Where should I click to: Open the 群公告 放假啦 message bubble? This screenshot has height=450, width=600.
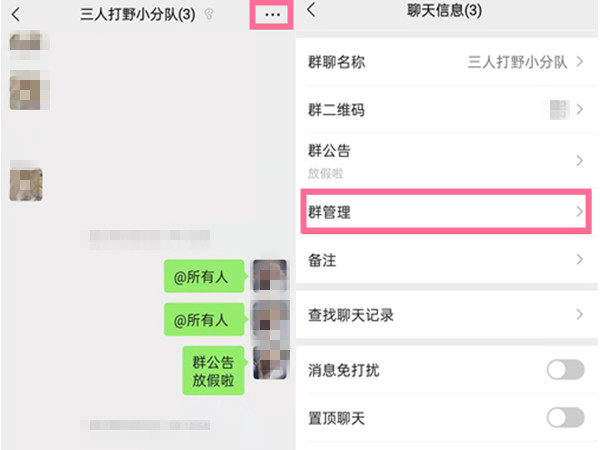click(213, 370)
